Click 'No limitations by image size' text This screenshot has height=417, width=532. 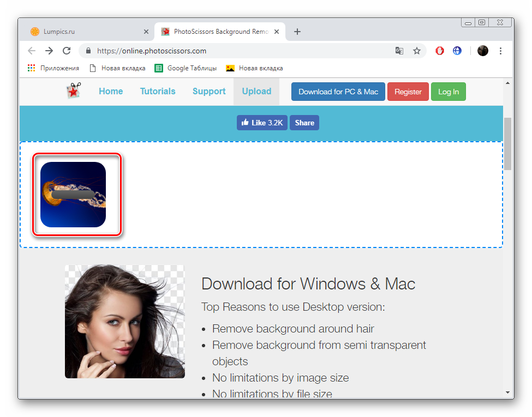coord(280,378)
